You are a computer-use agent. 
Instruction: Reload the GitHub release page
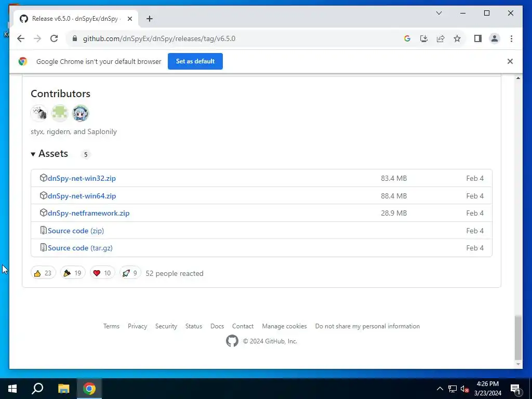coord(54,38)
